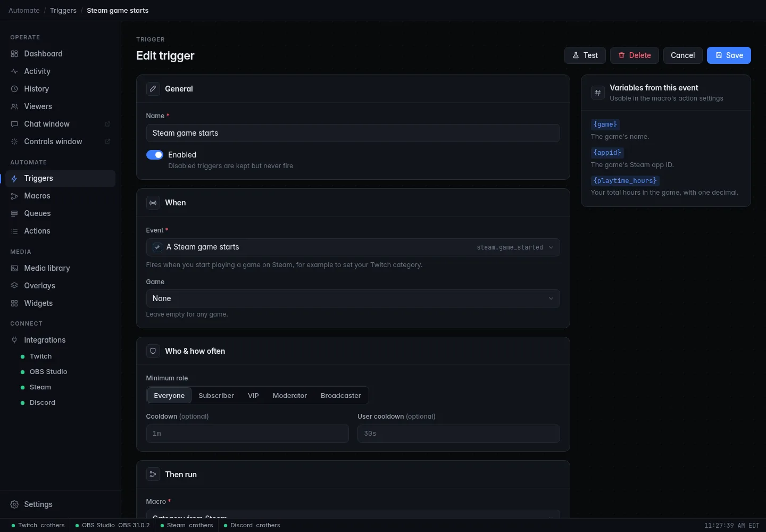Viewport: 766px width, 532px height.
Task: Click the Cooldown input field
Action: (247, 434)
